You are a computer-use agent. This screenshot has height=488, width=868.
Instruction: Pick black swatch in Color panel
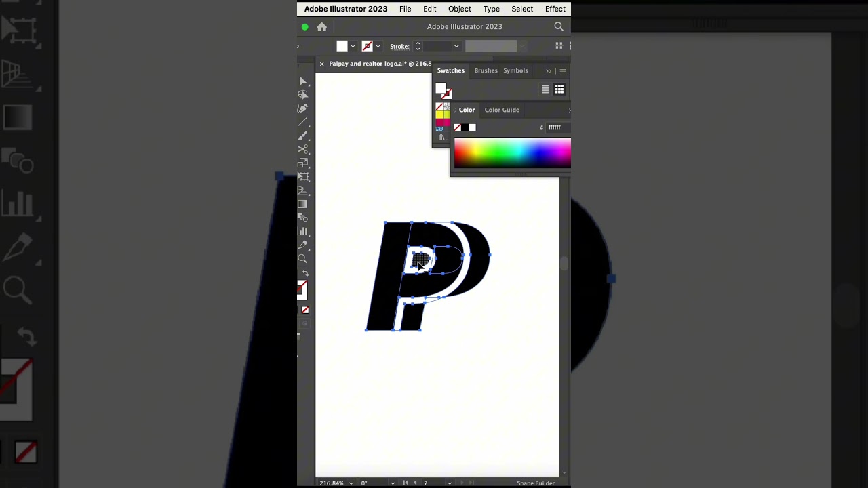pyautogui.click(x=465, y=127)
